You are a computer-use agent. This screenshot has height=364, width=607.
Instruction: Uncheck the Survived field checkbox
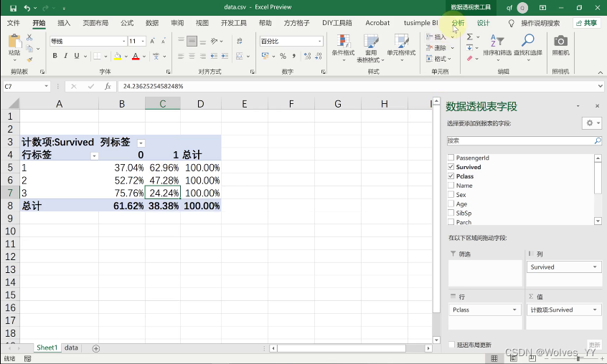pyautogui.click(x=451, y=167)
